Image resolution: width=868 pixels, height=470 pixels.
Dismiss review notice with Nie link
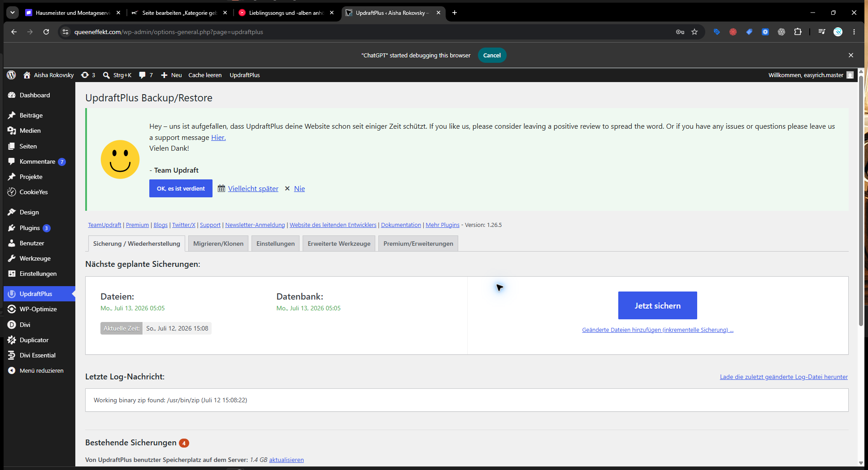tap(299, 189)
